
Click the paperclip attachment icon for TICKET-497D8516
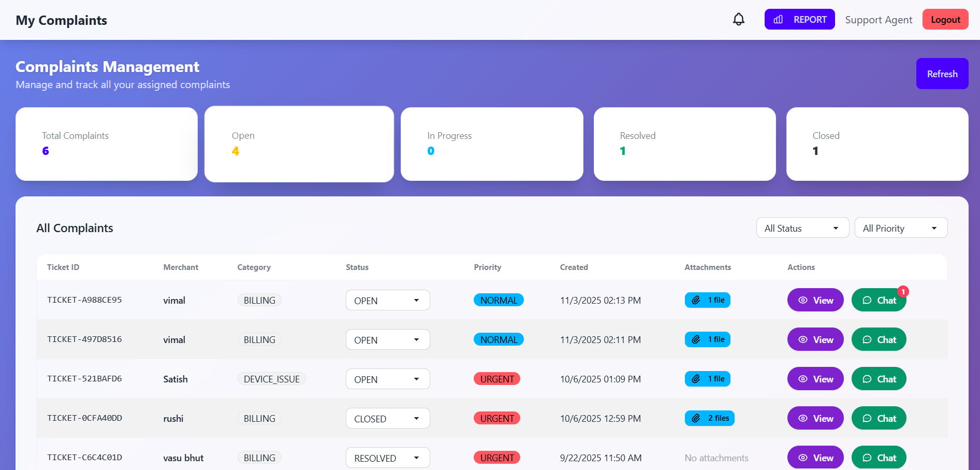[696, 339]
